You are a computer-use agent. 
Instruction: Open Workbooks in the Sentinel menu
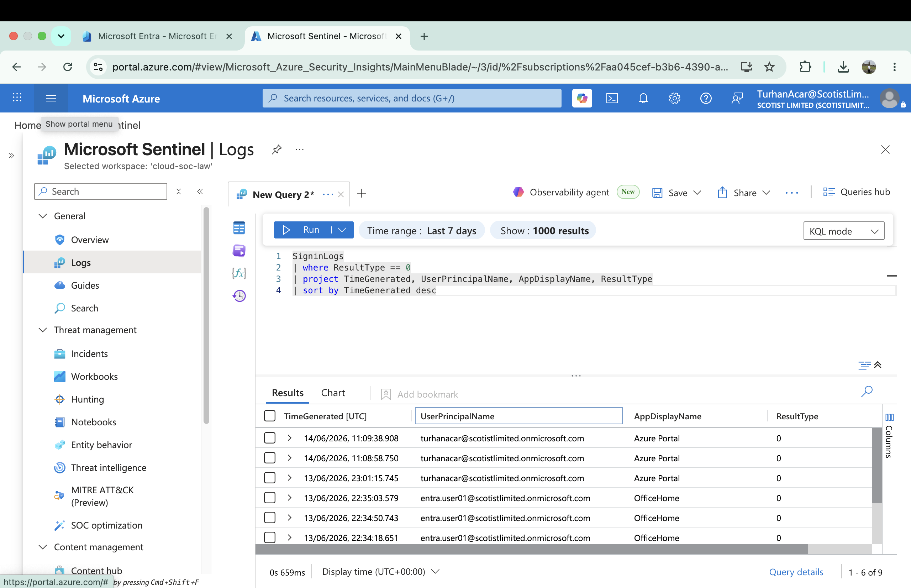click(x=94, y=377)
